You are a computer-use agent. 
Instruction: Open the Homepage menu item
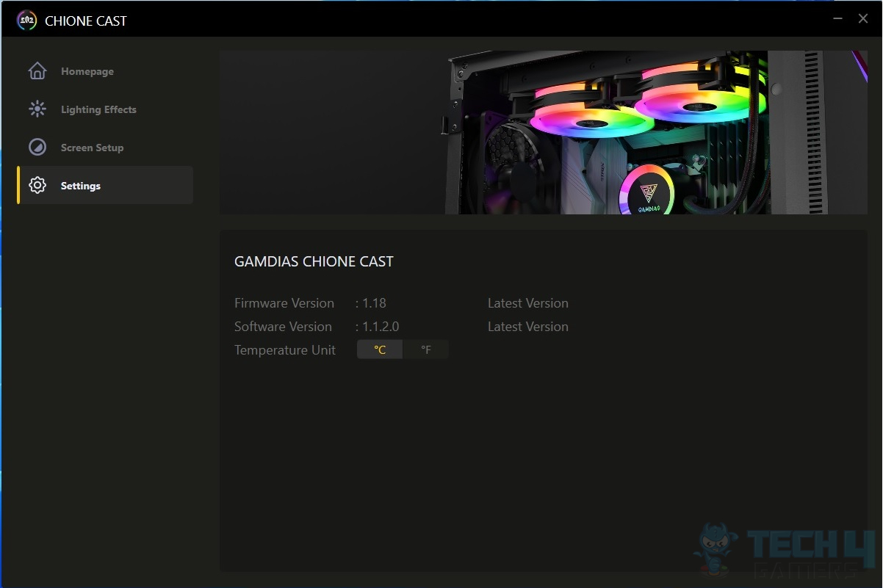(105, 71)
